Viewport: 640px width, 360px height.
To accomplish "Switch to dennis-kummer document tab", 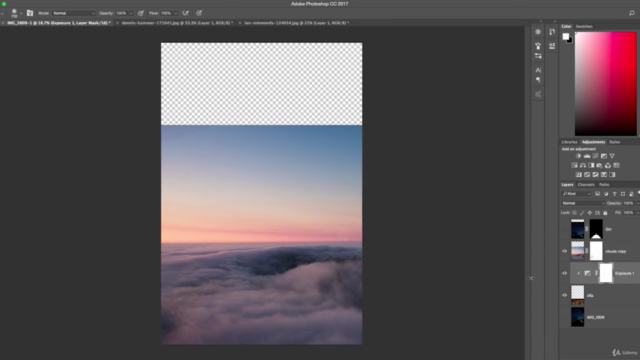I will coord(178,23).
